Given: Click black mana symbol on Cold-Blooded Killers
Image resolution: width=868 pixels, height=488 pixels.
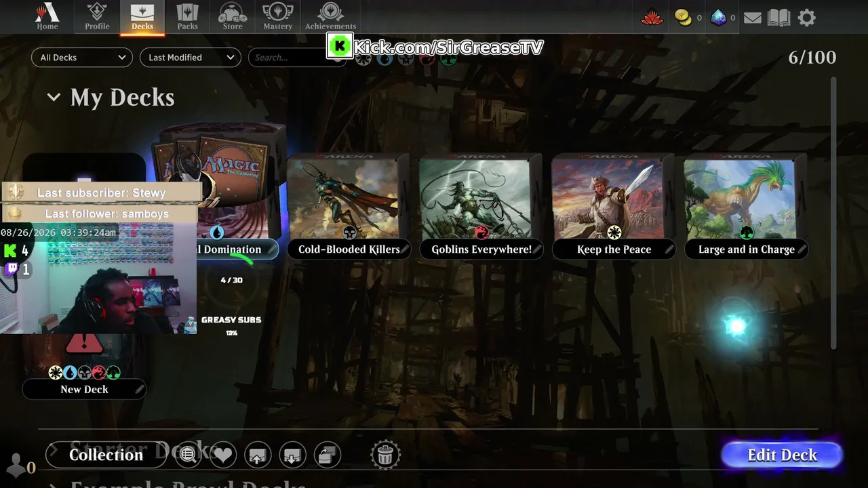Looking at the screenshot, I should click(349, 232).
